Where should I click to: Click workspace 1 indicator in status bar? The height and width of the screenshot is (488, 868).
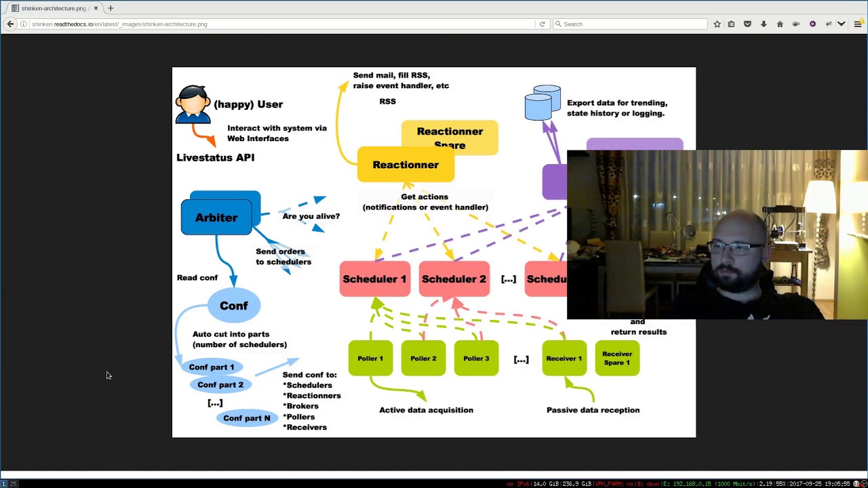click(x=3, y=483)
